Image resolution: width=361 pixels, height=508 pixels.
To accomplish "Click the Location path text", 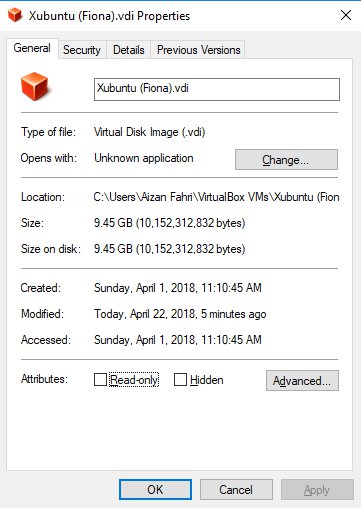I will (216, 197).
